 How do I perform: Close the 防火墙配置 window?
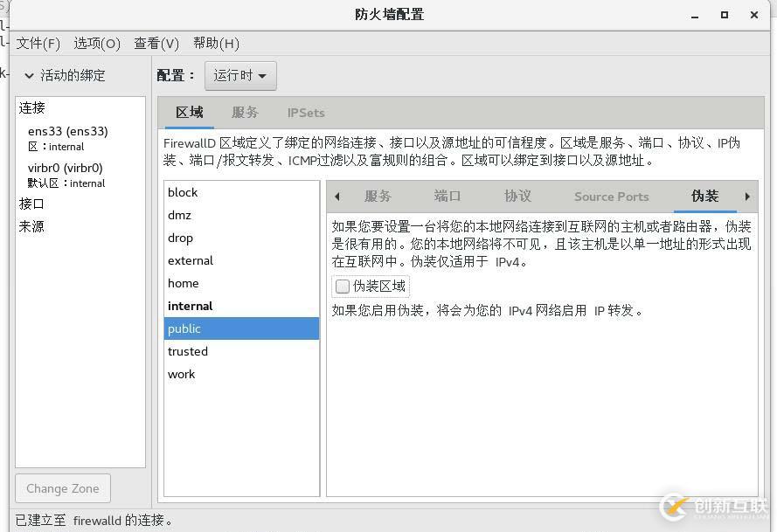coord(754,15)
